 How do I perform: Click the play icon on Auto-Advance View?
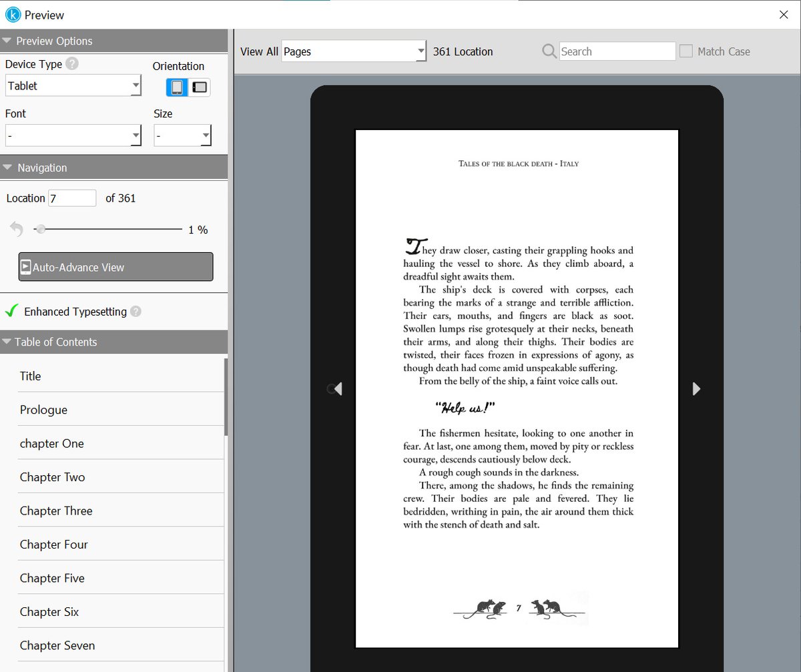(x=25, y=267)
